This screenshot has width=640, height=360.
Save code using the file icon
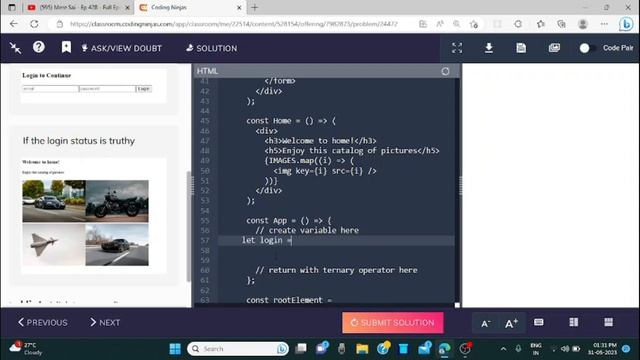(x=521, y=48)
